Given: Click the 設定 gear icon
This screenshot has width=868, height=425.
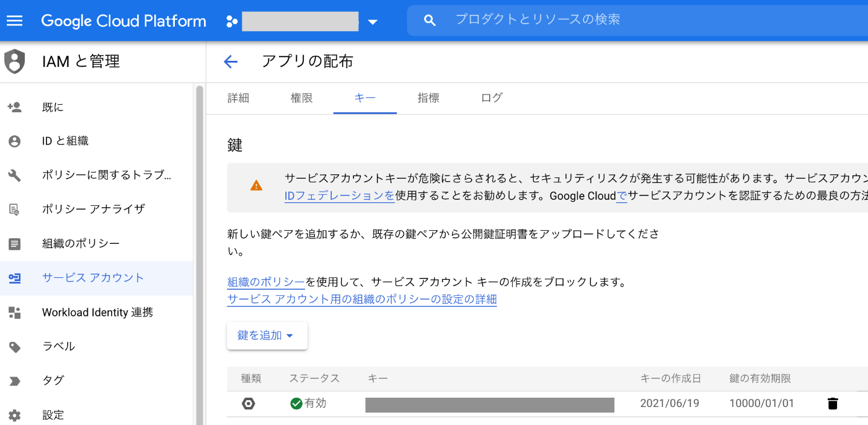Looking at the screenshot, I should point(14,415).
